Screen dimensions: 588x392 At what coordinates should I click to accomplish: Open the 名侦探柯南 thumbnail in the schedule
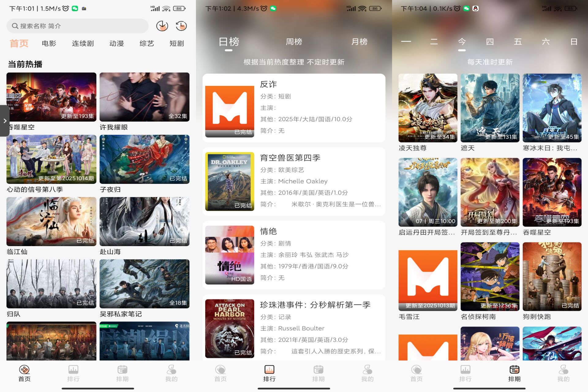coord(490,277)
